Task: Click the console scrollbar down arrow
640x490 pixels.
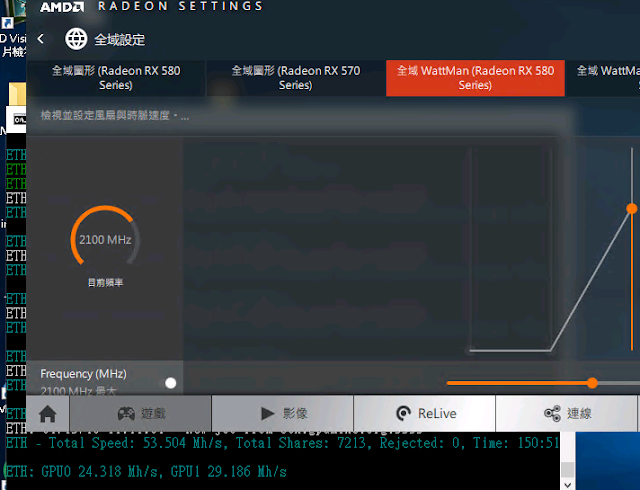Action: click(x=568, y=485)
